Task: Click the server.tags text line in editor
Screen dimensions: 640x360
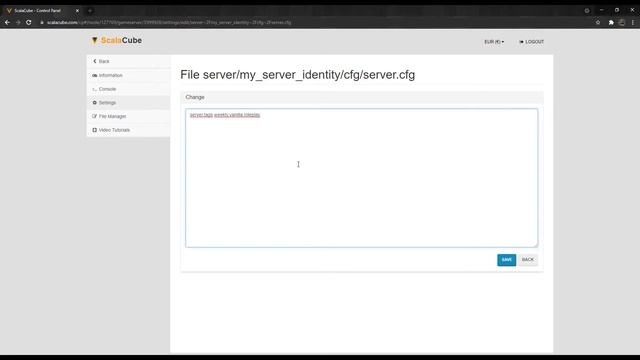Action: (225, 115)
